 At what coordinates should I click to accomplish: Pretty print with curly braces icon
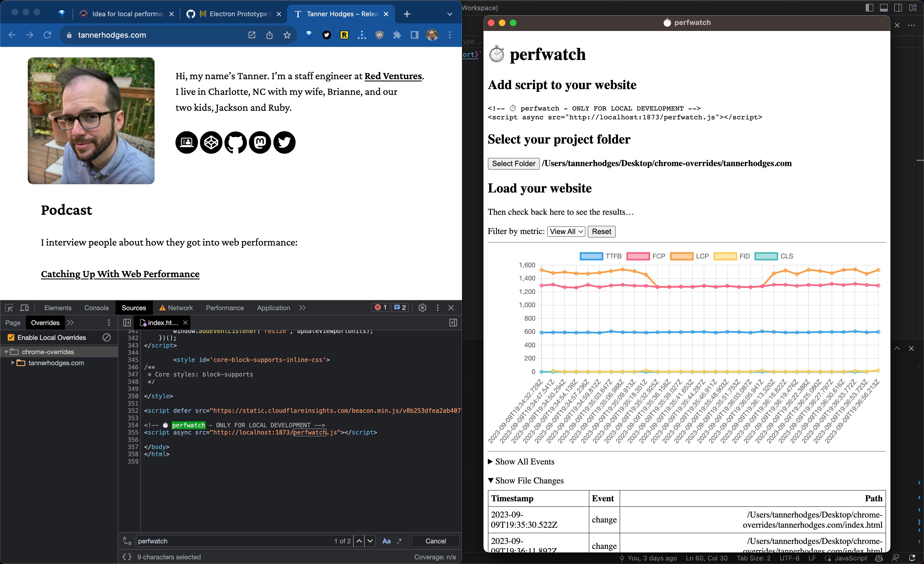[x=127, y=557]
